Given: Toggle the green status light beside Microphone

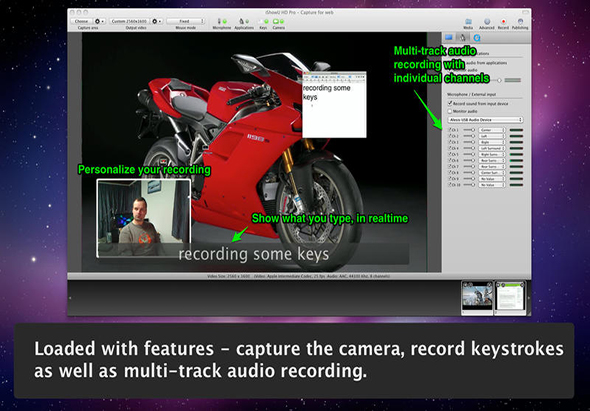Looking at the screenshot, I should pos(225,21).
